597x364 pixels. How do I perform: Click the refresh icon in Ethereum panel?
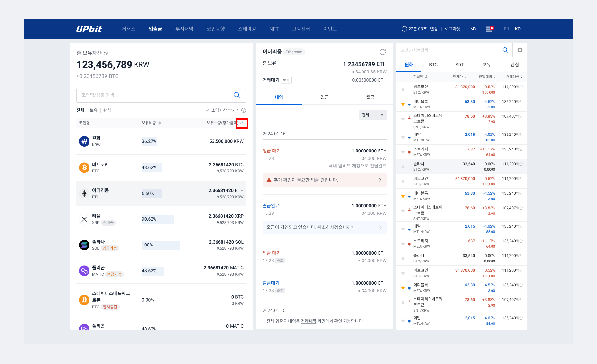382,52
